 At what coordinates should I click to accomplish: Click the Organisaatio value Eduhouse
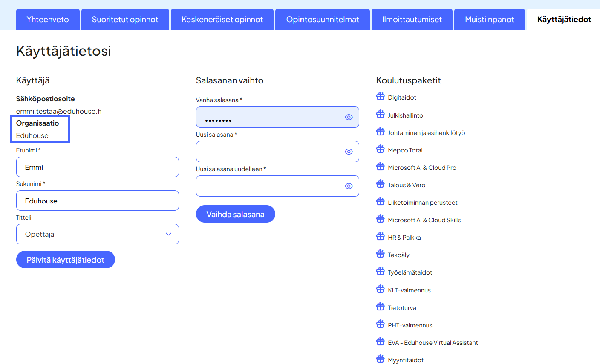pos(32,135)
